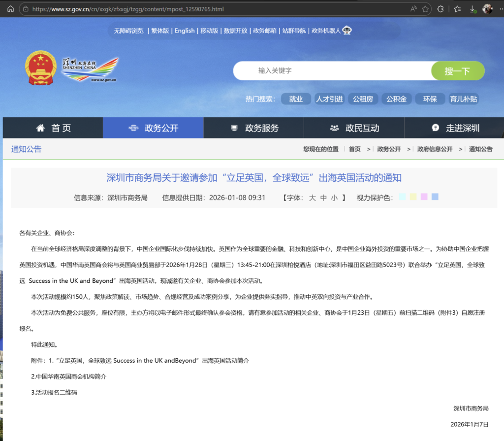Set font size to 大
Screen dimensions: 504x441
tap(312, 198)
